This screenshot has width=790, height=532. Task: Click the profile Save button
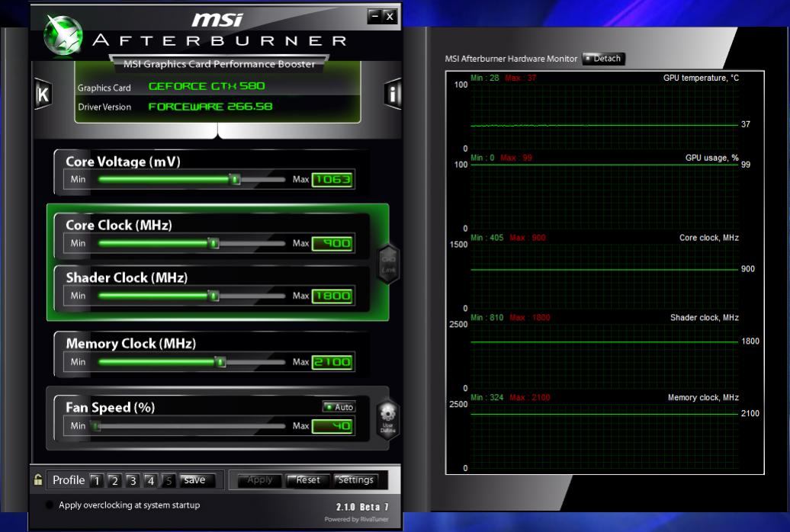197,480
